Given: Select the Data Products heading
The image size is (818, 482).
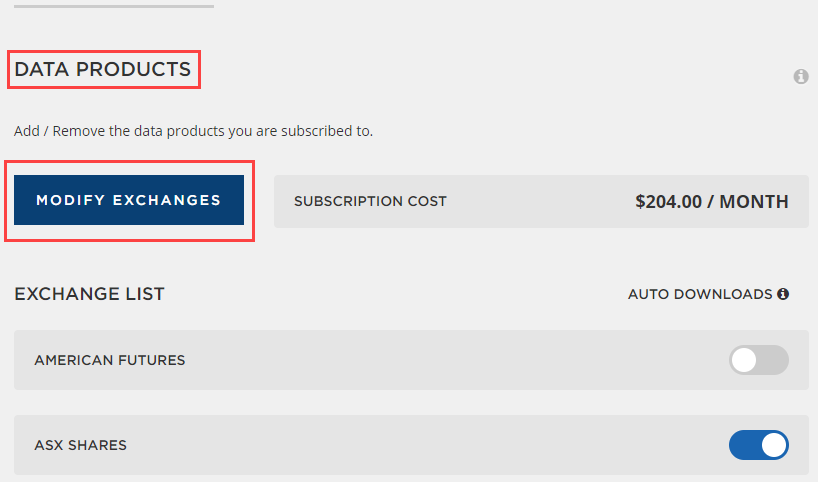Looking at the screenshot, I should pos(103,69).
